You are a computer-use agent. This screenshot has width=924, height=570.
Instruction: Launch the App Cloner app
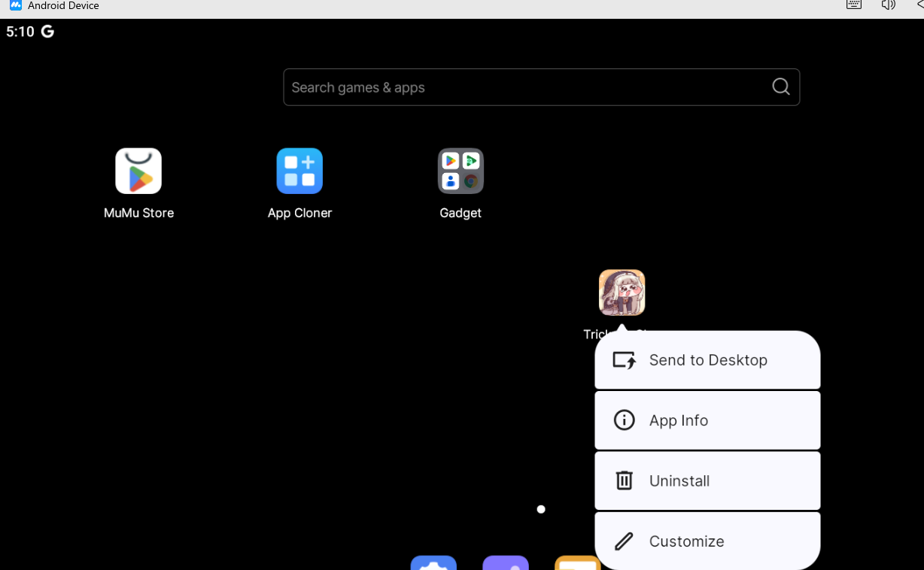tap(299, 171)
